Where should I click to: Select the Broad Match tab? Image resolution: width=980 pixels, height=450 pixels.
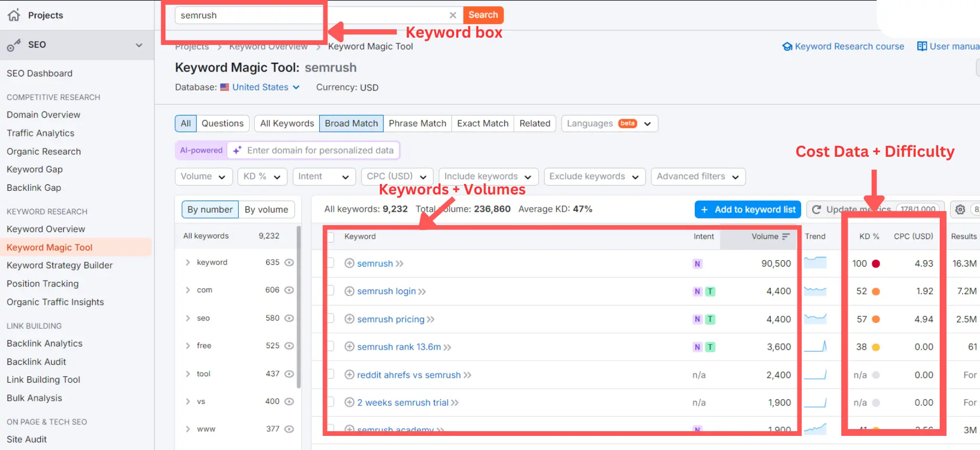click(x=351, y=124)
